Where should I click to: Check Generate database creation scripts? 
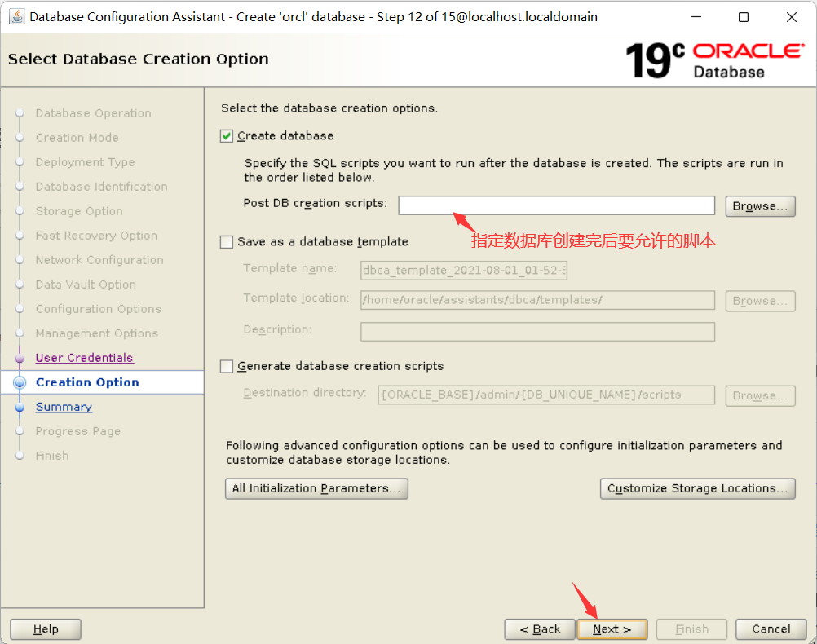click(226, 366)
